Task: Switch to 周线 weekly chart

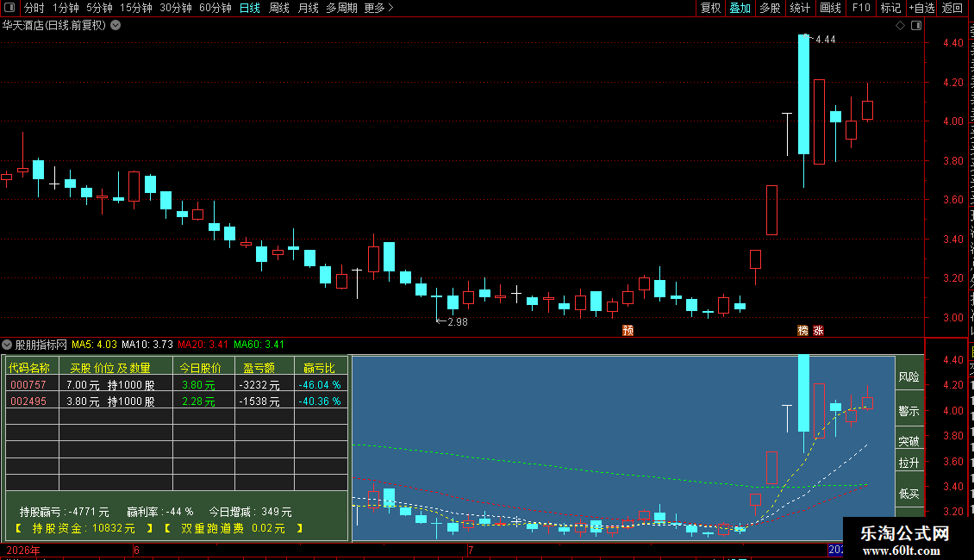Action: (x=279, y=8)
